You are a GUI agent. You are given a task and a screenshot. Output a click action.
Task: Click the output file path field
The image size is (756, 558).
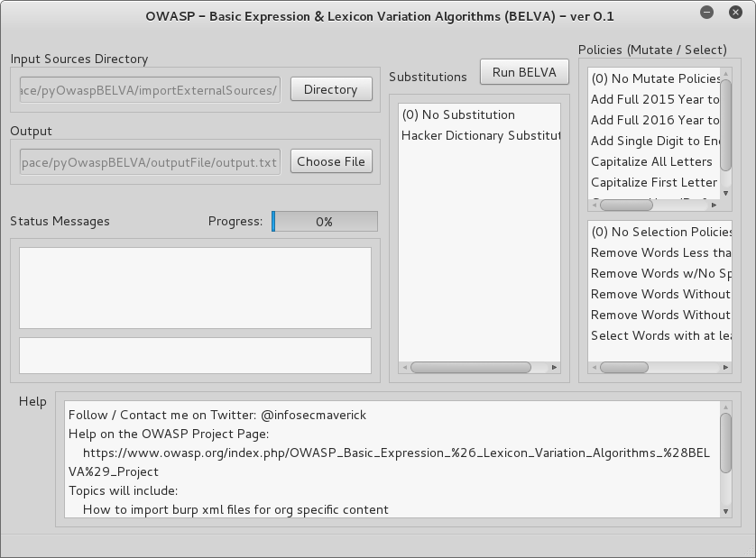coord(150,161)
